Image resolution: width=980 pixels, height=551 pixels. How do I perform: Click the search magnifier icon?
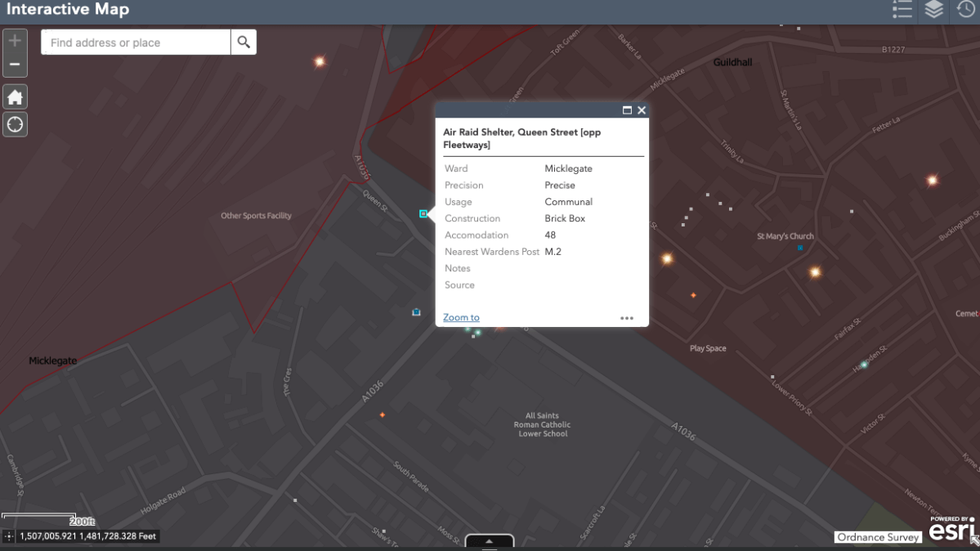(243, 42)
